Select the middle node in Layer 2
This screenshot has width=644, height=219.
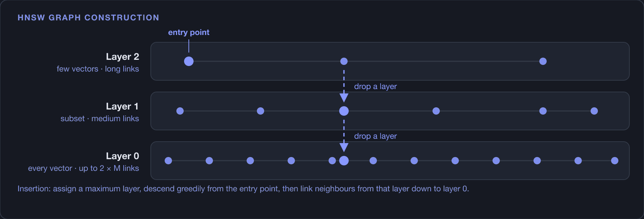pos(344,61)
